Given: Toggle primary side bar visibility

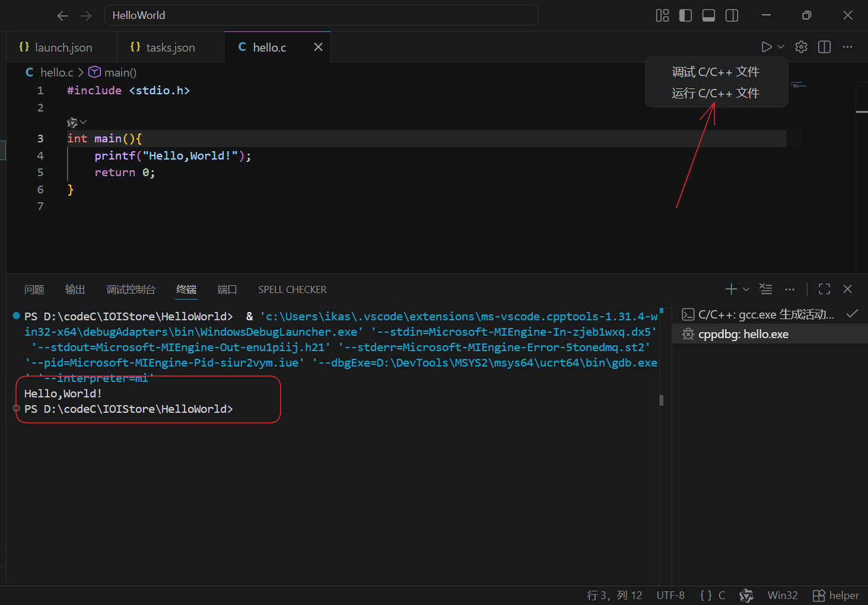Looking at the screenshot, I should click(x=685, y=15).
